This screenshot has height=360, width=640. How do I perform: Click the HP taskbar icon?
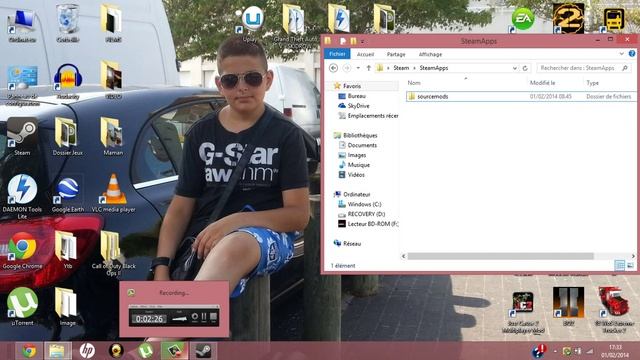tap(87, 351)
